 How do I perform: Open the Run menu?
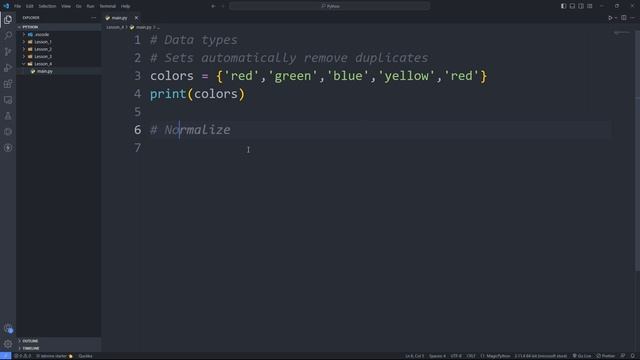point(90,6)
